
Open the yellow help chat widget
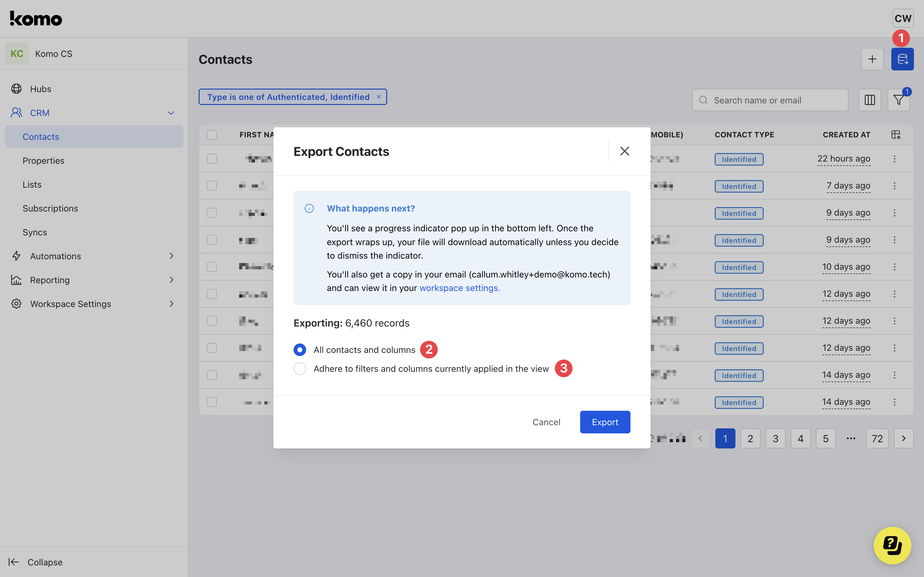tap(892, 545)
